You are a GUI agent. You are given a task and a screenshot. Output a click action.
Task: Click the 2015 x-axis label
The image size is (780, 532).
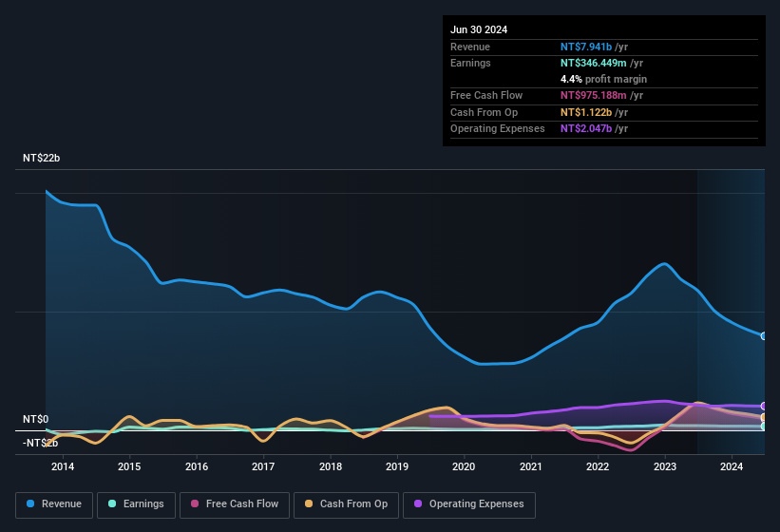129,466
